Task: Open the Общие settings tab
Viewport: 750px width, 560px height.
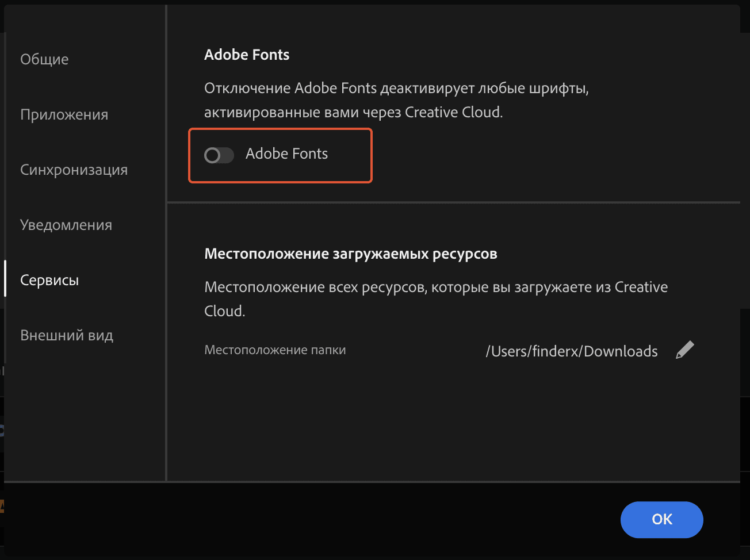Action: tap(44, 59)
